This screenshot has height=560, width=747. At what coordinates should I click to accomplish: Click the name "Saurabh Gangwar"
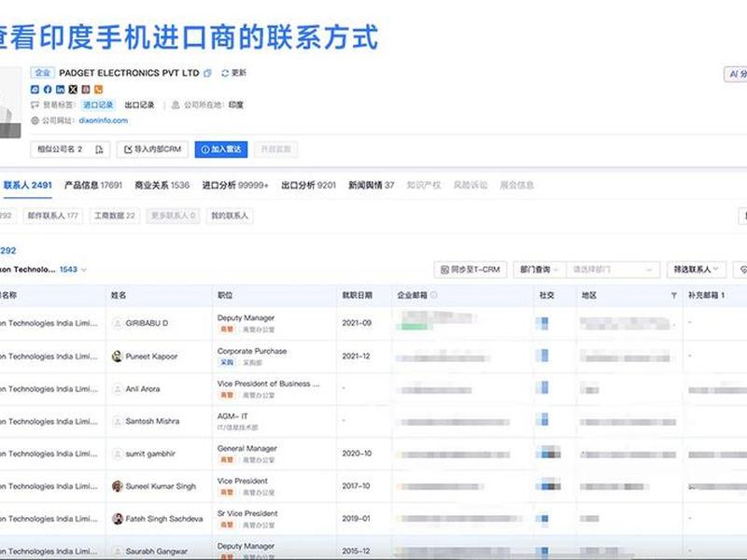156,552
